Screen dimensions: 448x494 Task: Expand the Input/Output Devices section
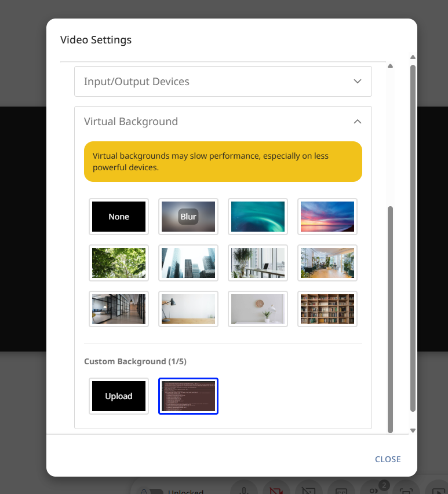[x=223, y=82]
